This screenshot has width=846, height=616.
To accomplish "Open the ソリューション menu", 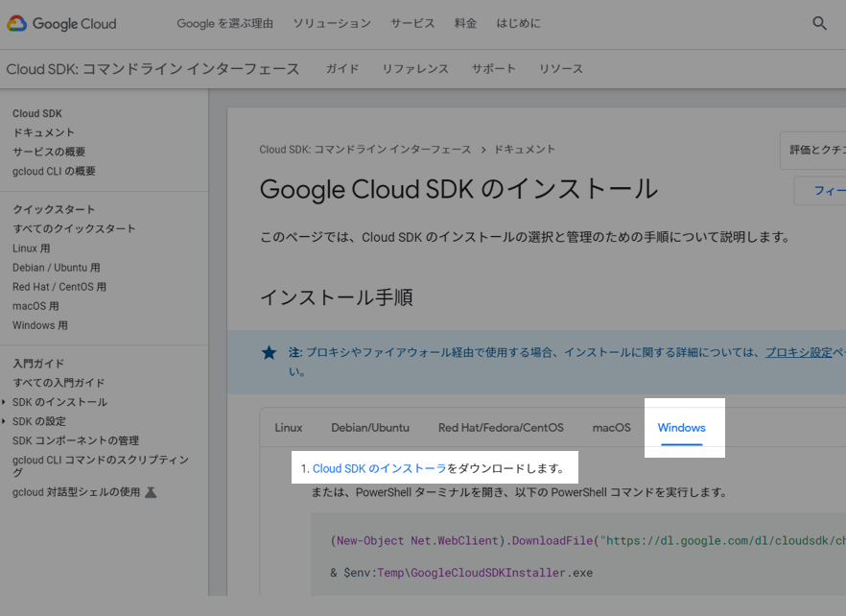I will click(x=332, y=23).
